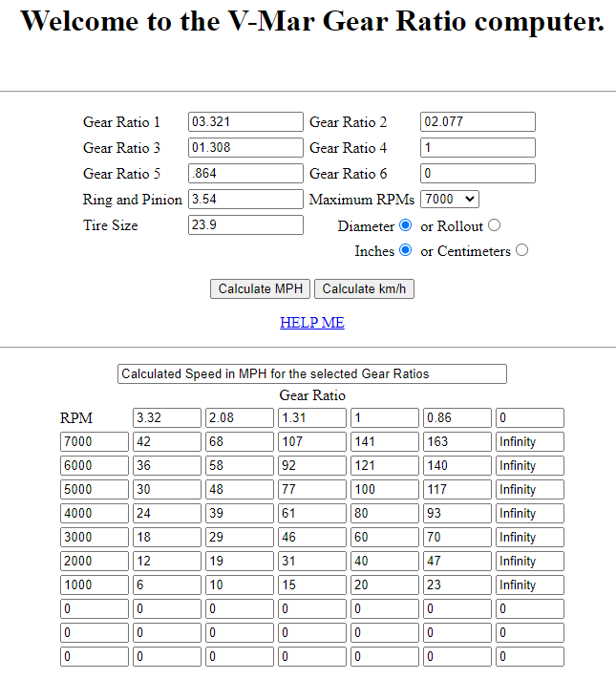Click the RPM column label
Screen dimensions: 616x680
[75, 417]
